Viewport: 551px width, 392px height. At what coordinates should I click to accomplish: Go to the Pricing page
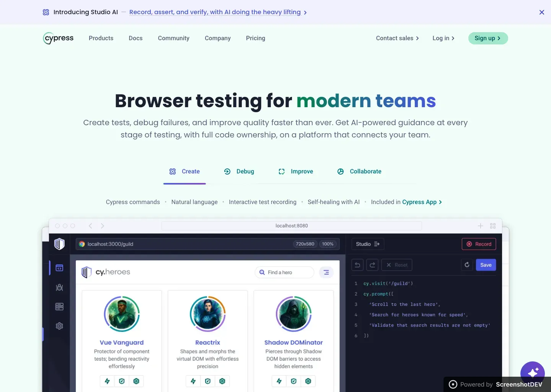pos(256,38)
